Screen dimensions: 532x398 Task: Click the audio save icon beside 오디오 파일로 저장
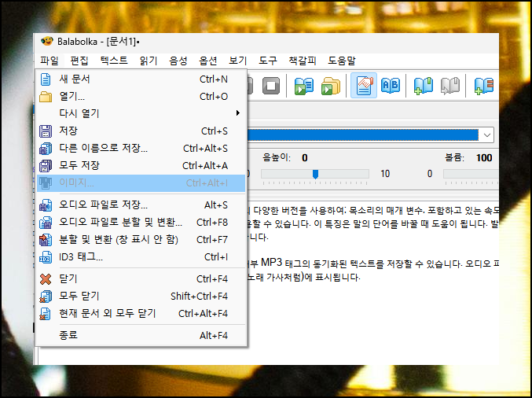coord(46,205)
